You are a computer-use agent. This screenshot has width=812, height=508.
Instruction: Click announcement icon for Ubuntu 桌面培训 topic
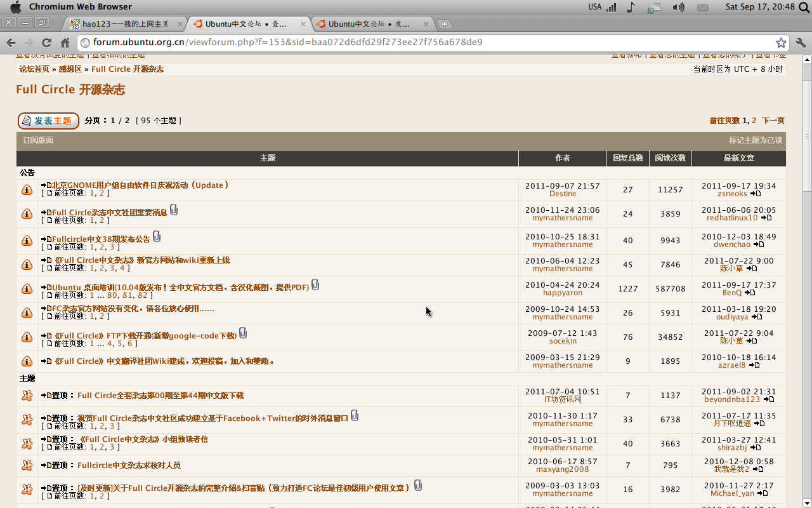pos(27,289)
